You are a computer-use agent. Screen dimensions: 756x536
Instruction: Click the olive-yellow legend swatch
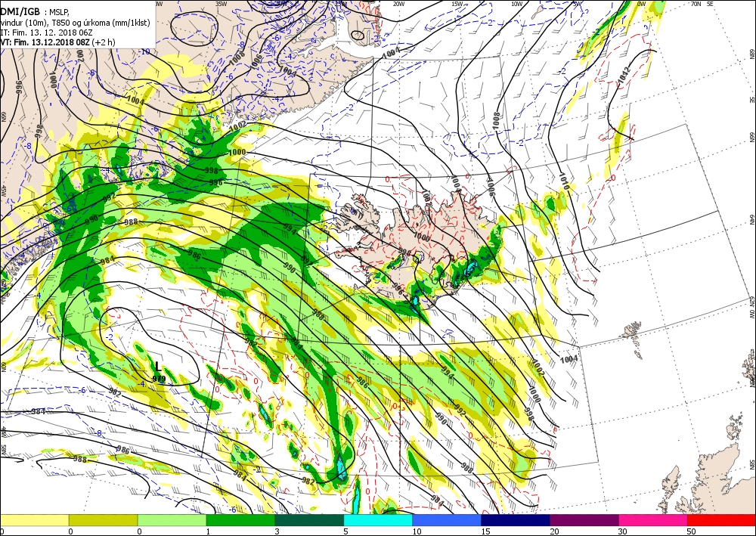click(103, 520)
